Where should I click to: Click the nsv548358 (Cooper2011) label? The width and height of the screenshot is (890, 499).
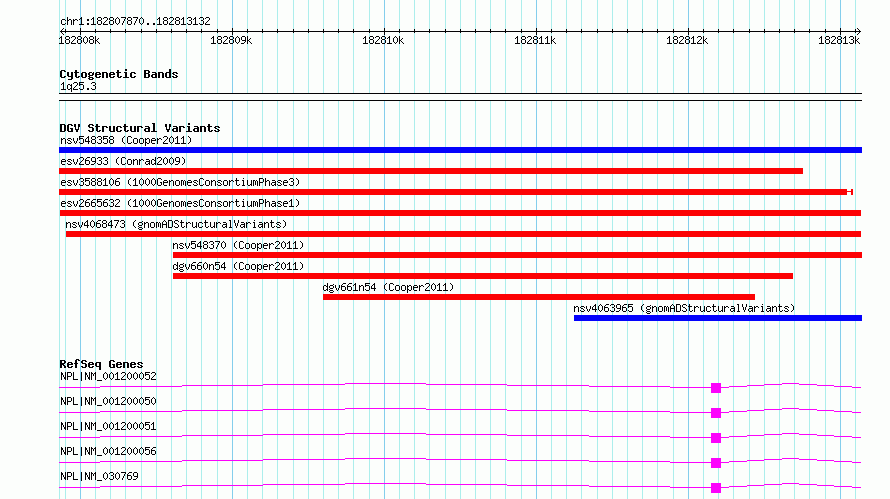coord(126,140)
